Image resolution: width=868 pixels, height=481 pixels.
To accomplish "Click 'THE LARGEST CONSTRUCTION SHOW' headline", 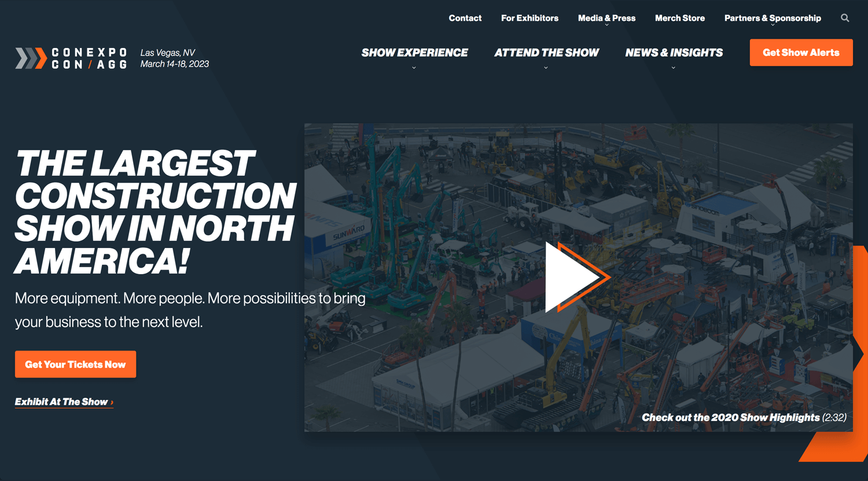I will point(156,212).
